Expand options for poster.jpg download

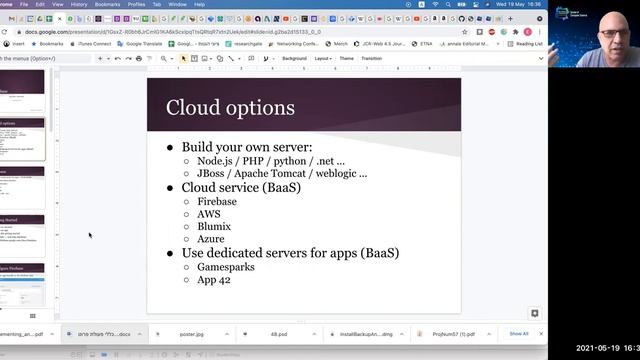point(227,334)
